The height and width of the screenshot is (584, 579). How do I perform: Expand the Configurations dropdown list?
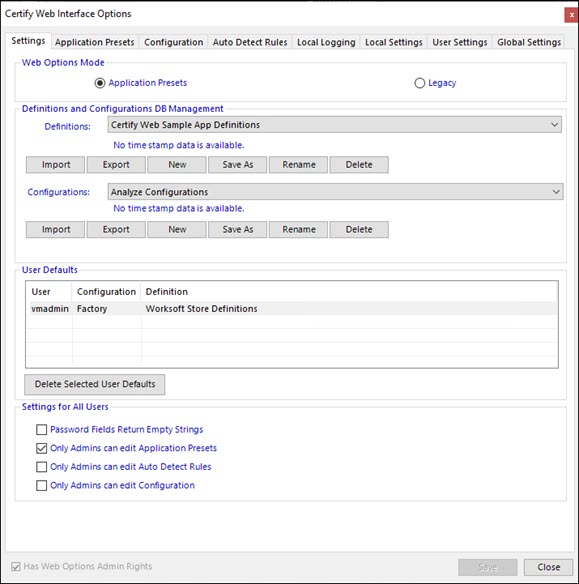[335, 192]
